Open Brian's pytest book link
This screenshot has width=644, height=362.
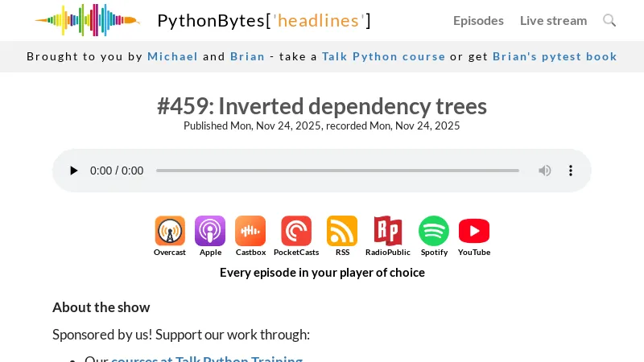coord(555,56)
